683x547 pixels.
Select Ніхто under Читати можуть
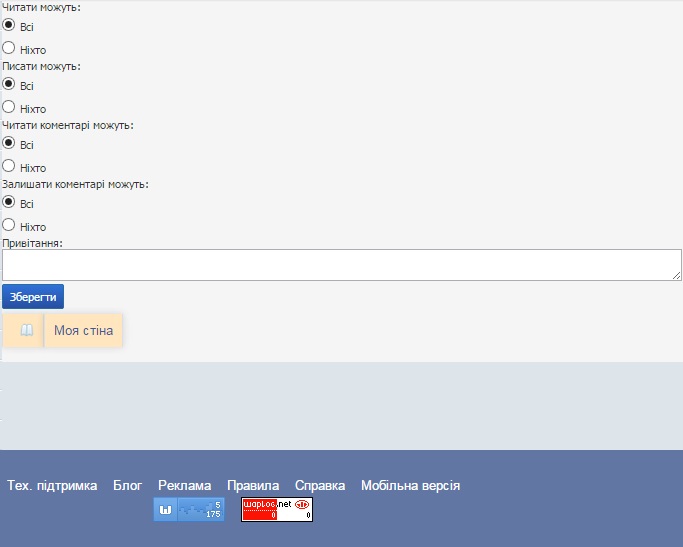9,48
